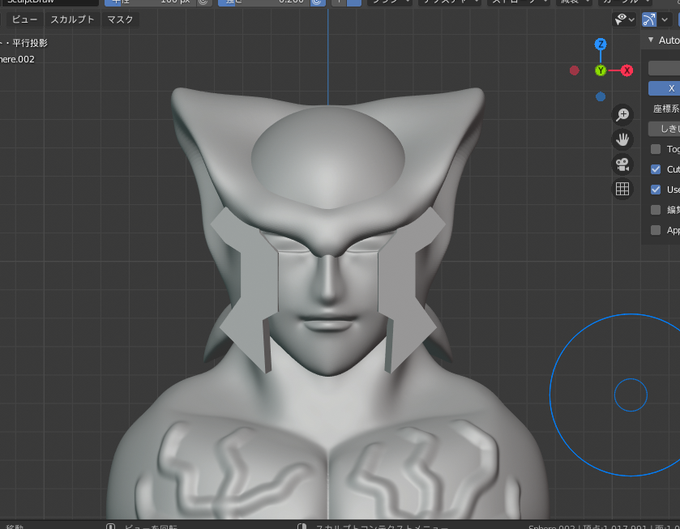This screenshot has height=529, width=680.
Task: Click the red X axis gizmo ball
Action: (627, 70)
